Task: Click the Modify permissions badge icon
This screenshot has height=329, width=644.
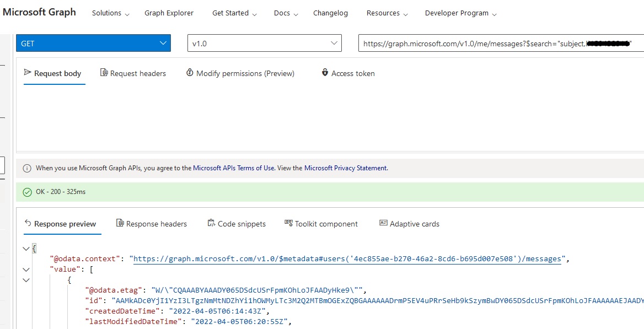Action: pos(190,73)
